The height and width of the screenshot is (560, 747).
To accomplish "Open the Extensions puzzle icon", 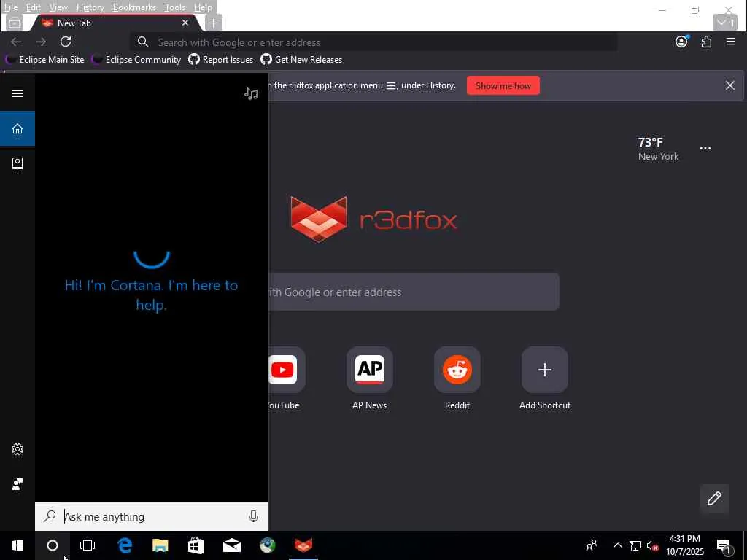I will 706,42.
